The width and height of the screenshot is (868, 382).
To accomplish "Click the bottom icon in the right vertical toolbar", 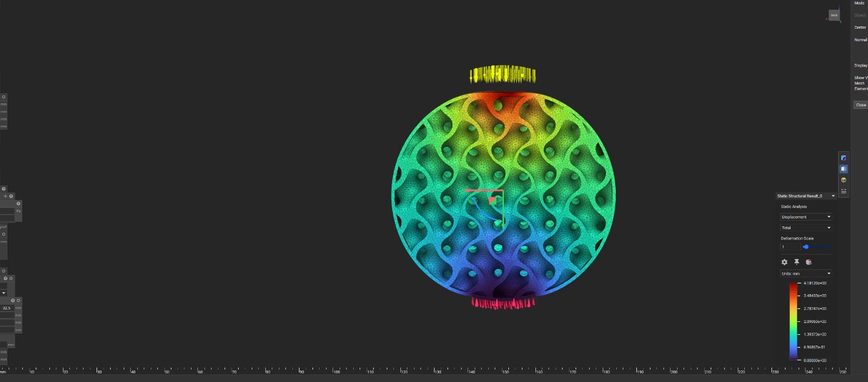I will [844, 191].
